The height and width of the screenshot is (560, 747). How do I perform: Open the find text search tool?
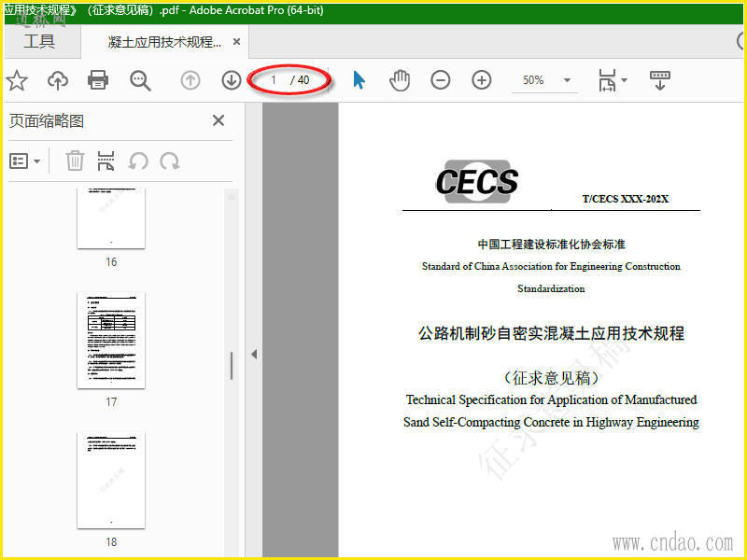(140, 80)
